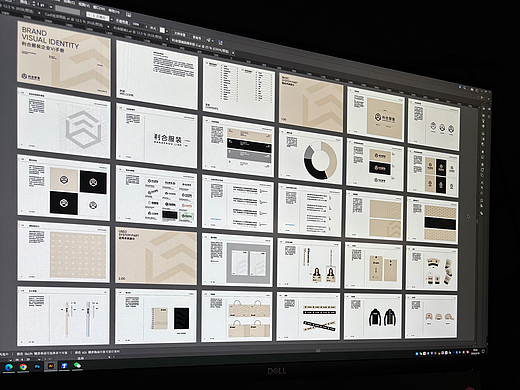Select the paper cups artboard

[432, 268]
